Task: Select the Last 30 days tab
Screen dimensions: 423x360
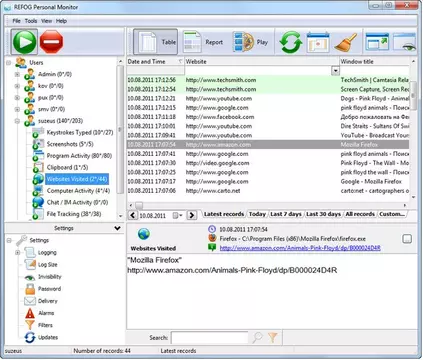Action: coord(323,214)
